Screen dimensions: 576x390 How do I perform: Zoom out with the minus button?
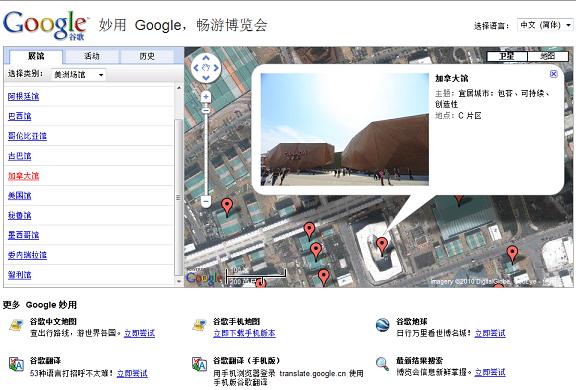coord(206,201)
